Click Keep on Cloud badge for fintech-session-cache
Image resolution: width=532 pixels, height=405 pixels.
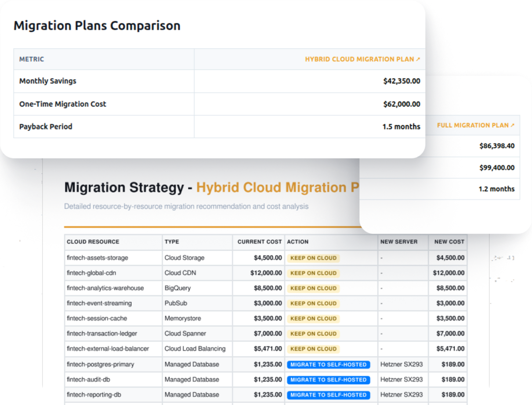[313, 319]
